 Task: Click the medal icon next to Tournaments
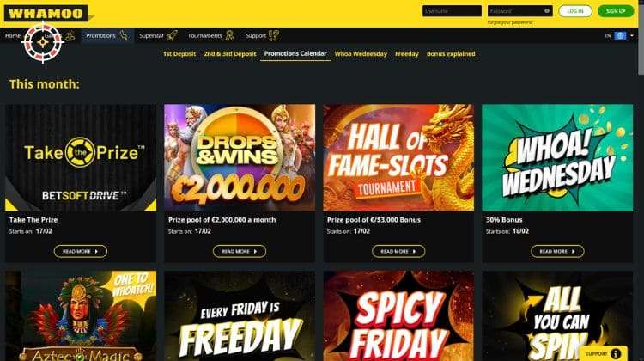point(229,35)
